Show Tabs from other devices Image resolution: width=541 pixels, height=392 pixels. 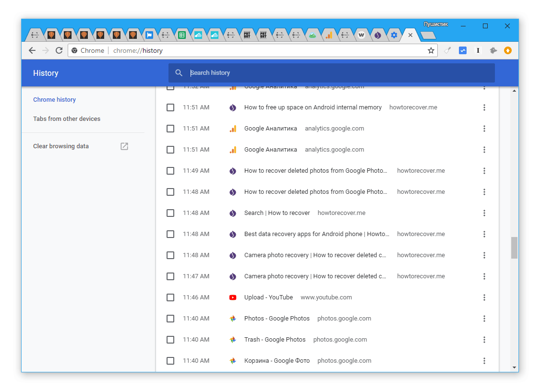(67, 119)
